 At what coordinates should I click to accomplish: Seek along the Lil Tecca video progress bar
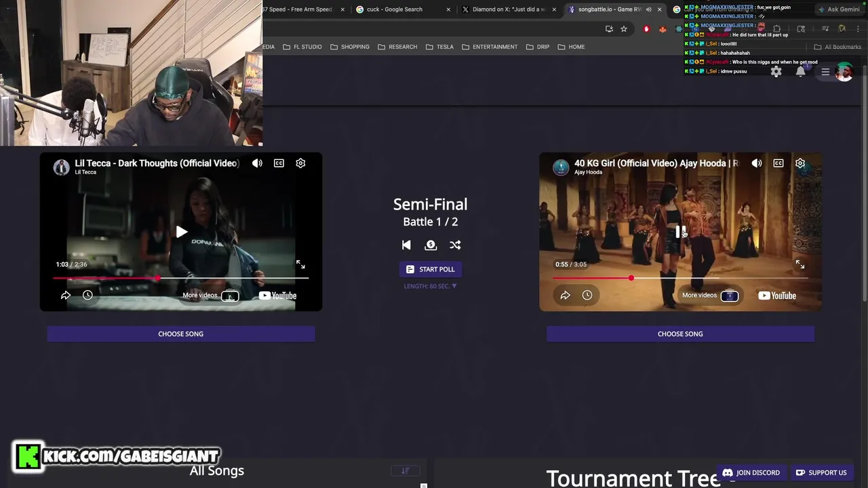181,278
